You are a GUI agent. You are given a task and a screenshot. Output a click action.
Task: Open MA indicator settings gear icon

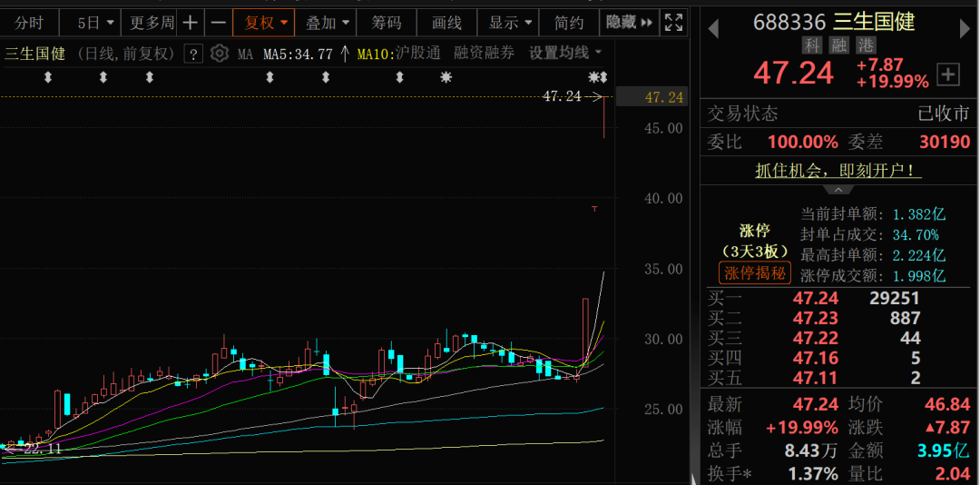pyautogui.click(x=219, y=54)
